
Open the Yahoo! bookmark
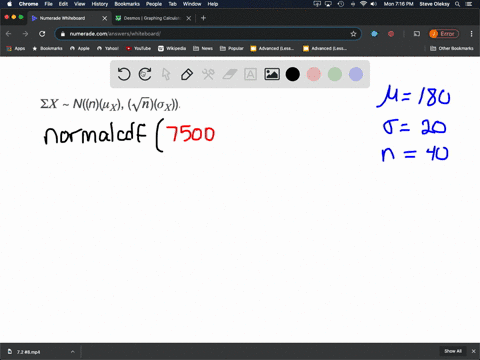tap(108, 48)
